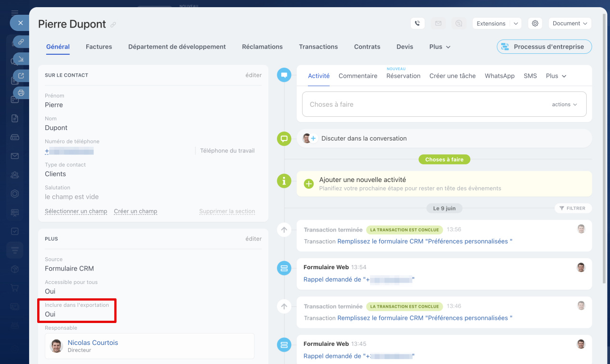This screenshot has width=610, height=364.
Task: Click the open in new window icon
Action: point(21,75)
